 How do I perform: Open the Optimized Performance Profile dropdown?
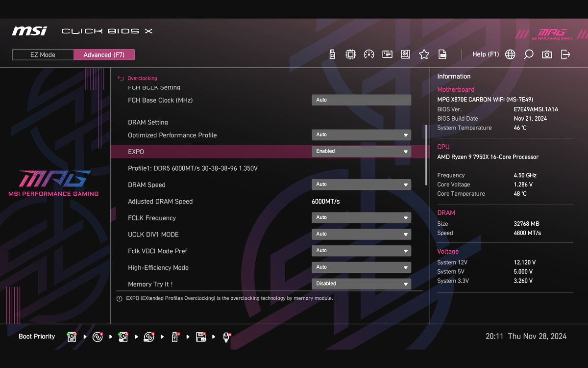click(x=362, y=134)
